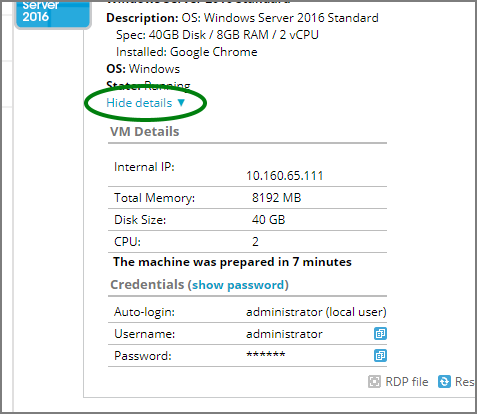Click the Hide details link
The height and width of the screenshot is (414, 477).
pos(139,103)
